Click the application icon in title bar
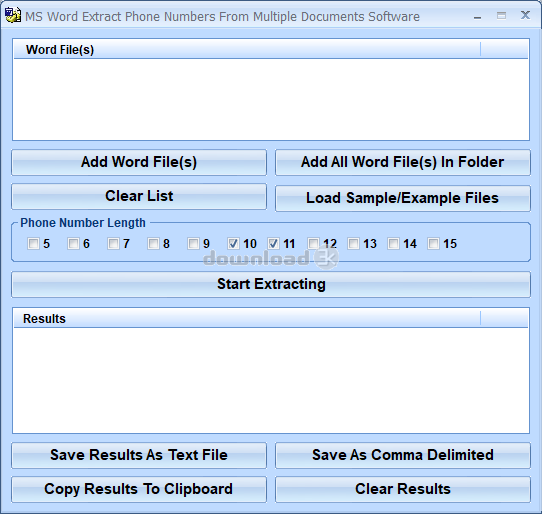Viewport: 542px width, 514px height. [x=13, y=16]
